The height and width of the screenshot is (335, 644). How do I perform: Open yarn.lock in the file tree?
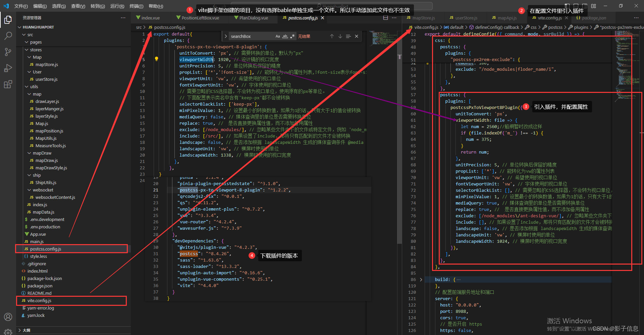click(x=36, y=315)
